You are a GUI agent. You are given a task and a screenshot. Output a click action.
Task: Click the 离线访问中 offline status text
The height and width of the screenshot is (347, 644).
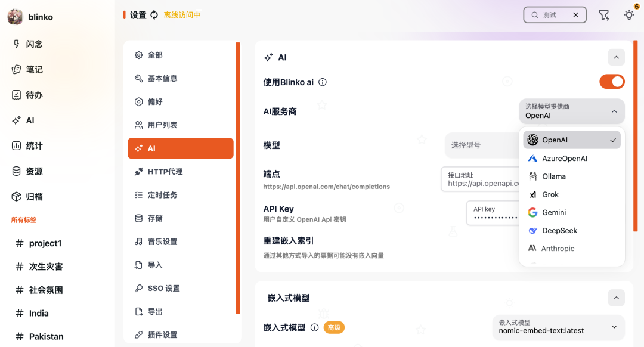182,15
